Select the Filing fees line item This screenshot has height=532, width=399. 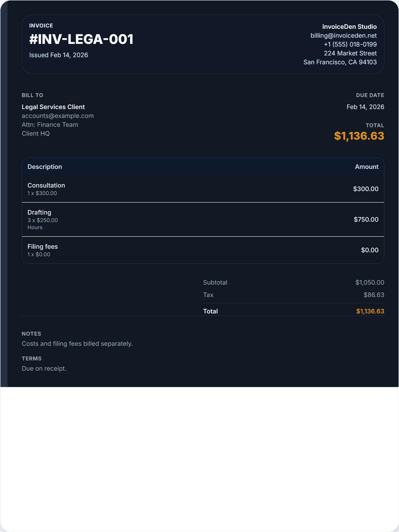coord(43,246)
